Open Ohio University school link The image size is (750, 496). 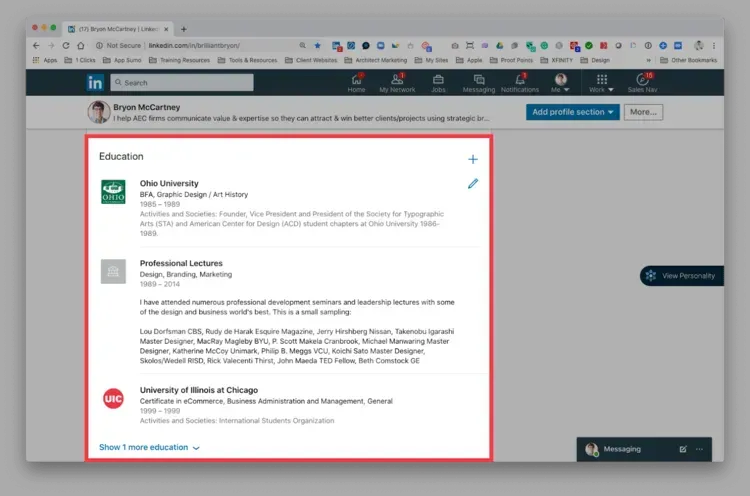pyautogui.click(x=169, y=183)
